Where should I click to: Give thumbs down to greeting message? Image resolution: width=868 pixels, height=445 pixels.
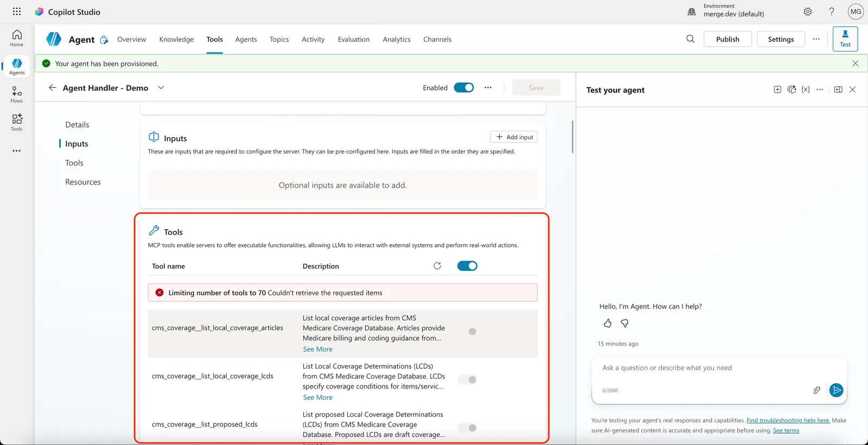[624, 323]
